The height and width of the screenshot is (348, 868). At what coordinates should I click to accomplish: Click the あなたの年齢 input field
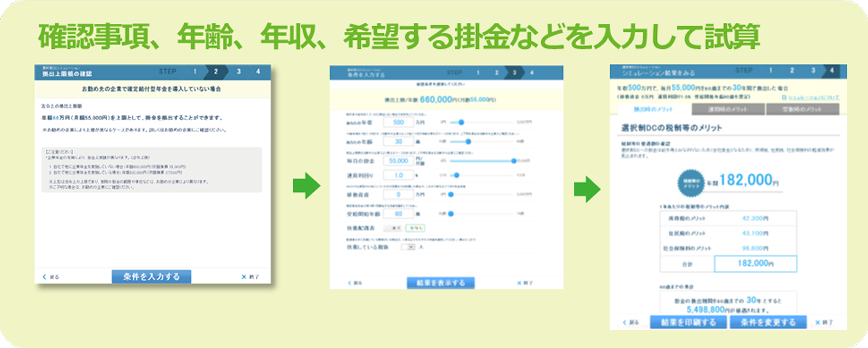pos(398,141)
